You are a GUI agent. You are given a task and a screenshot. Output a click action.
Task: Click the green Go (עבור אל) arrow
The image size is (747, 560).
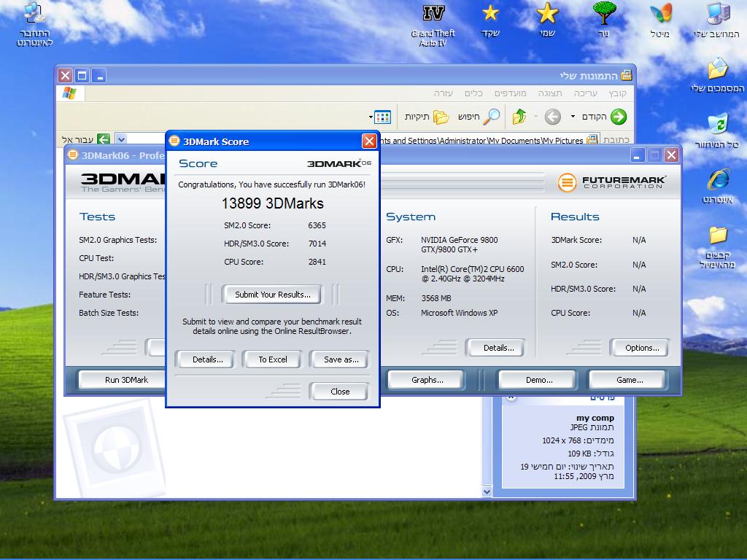coord(104,139)
